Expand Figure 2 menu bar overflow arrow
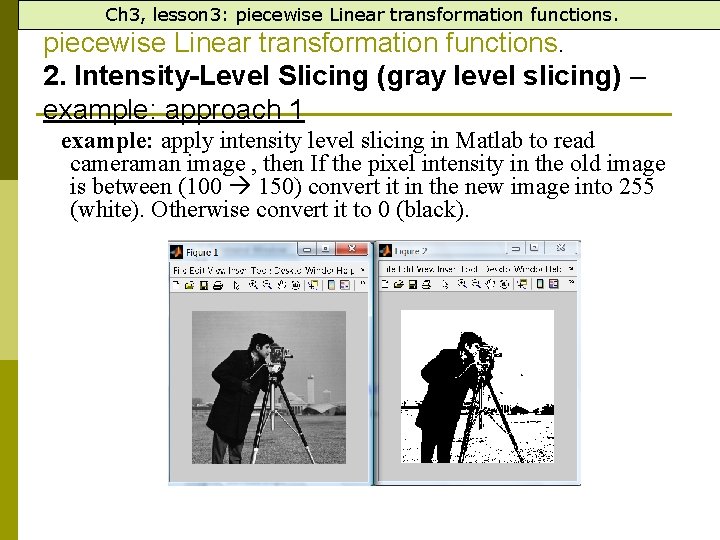The image size is (720, 540). point(571,269)
